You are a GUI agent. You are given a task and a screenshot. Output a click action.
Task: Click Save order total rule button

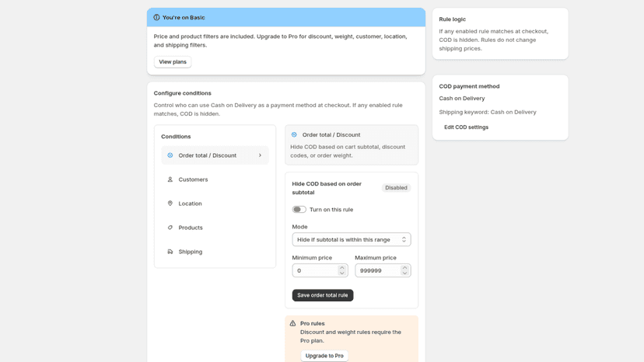click(x=323, y=295)
